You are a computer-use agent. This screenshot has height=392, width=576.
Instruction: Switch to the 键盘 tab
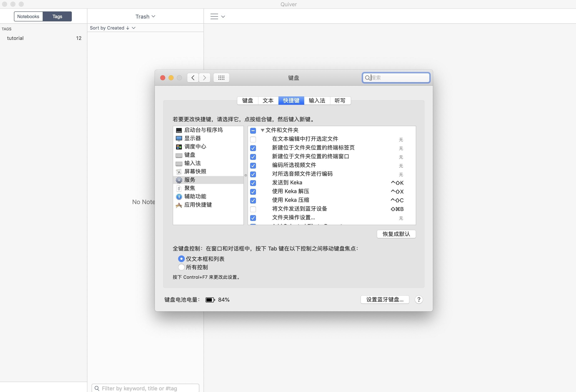tap(248, 101)
